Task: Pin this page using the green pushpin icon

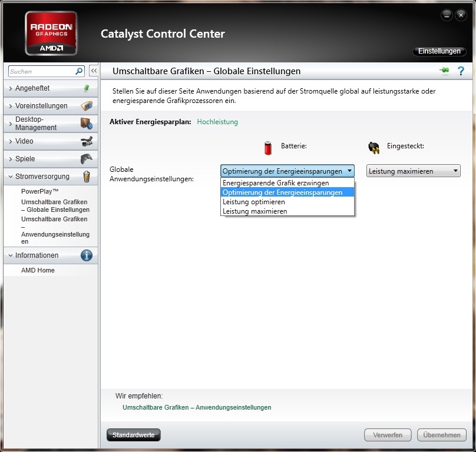Action: (x=444, y=71)
